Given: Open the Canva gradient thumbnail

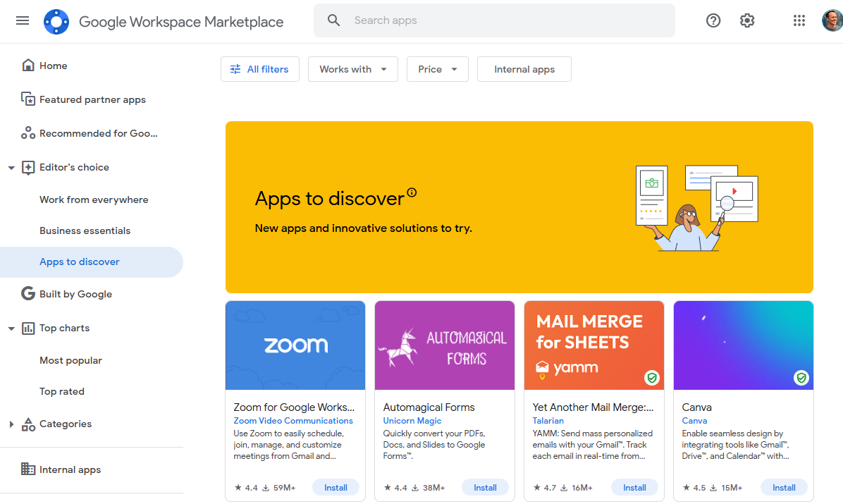Looking at the screenshot, I should [x=744, y=345].
